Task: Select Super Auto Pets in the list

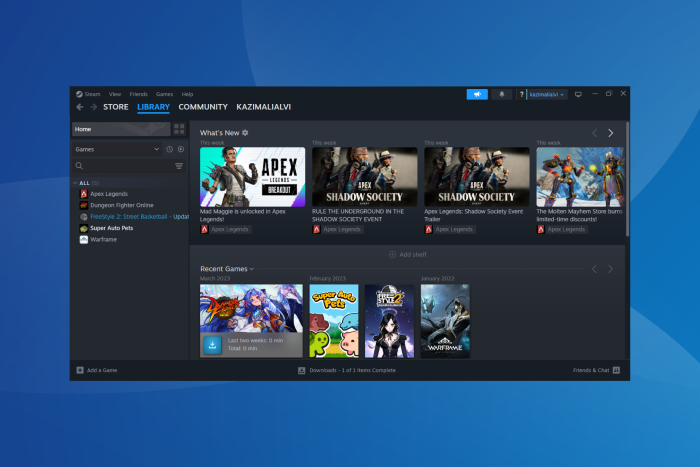Action: (x=112, y=228)
